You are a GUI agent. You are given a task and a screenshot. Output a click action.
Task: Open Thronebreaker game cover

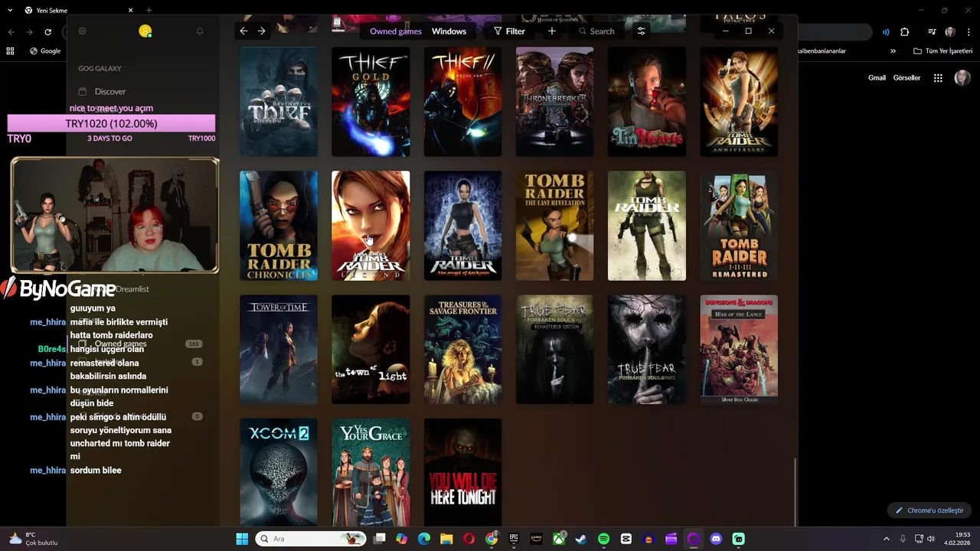(554, 102)
